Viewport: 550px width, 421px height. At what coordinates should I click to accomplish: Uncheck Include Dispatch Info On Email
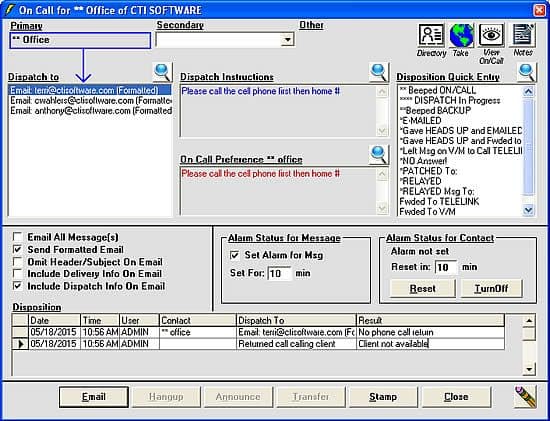(18, 286)
